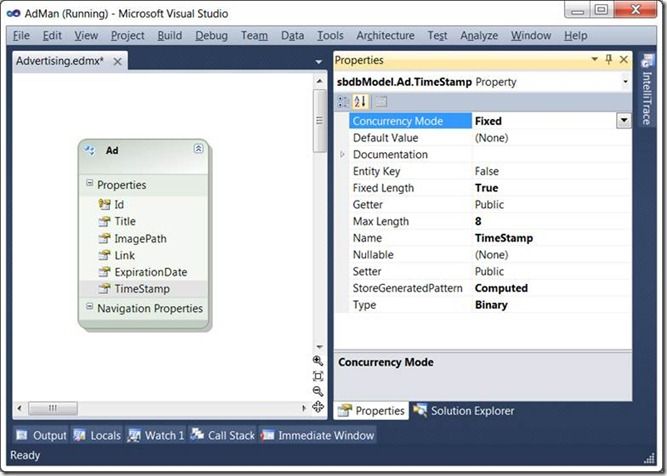The image size is (667, 476).
Task: Open the Data menu
Action: 292,36
